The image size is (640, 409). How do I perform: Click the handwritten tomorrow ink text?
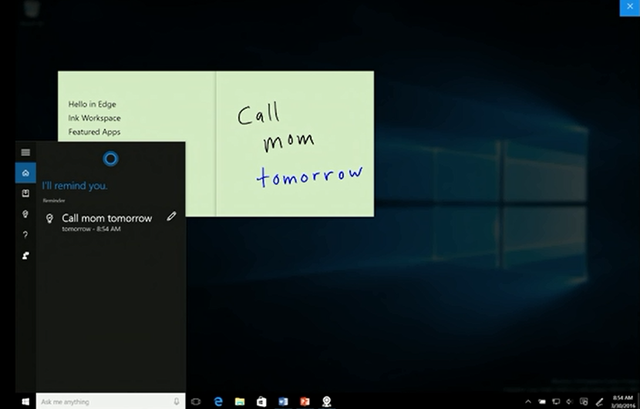tap(310, 176)
